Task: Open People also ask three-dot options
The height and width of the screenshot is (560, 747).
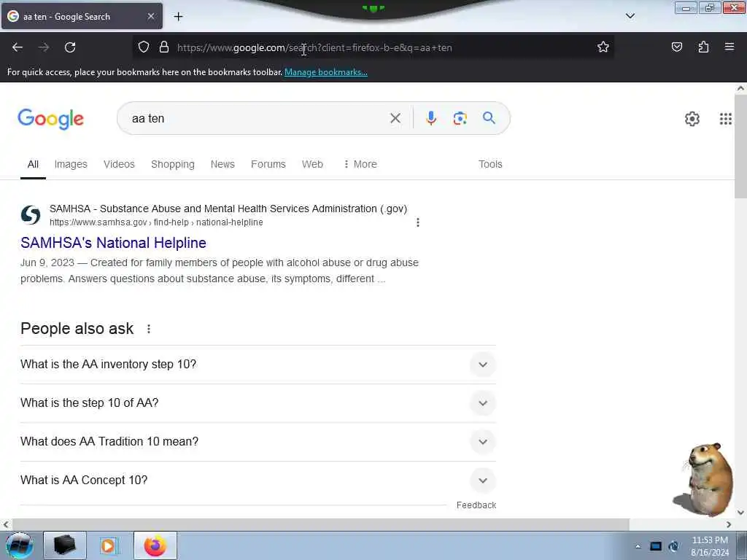Action: [x=149, y=329]
